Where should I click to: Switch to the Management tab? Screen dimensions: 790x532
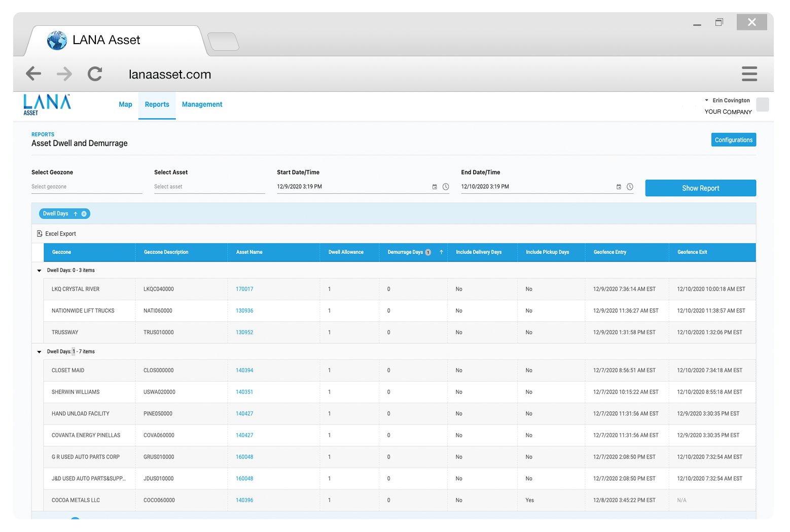click(x=202, y=104)
